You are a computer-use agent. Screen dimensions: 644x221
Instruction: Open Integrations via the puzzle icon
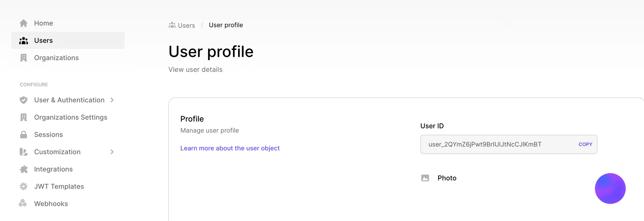[x=23, y=169]
